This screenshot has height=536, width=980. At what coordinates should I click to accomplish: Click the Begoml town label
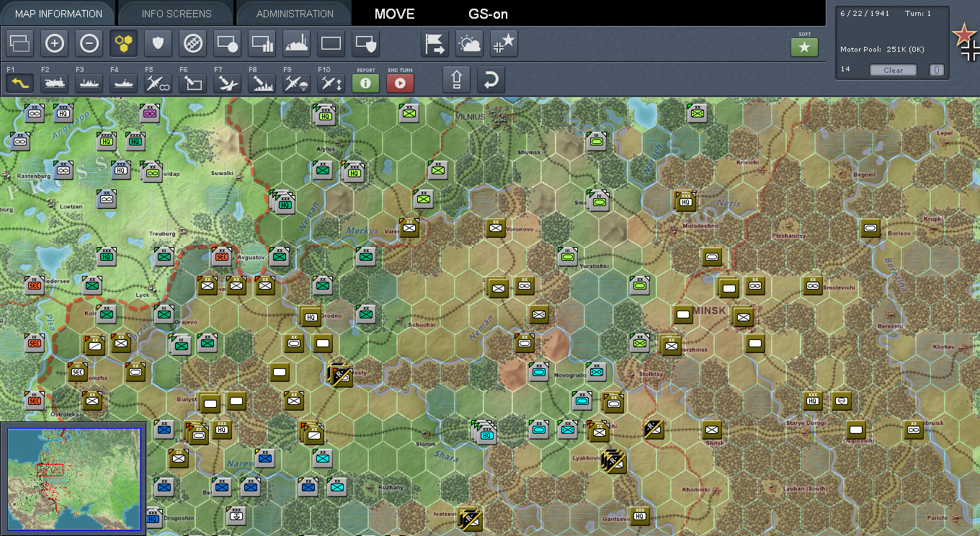[864, 174]
